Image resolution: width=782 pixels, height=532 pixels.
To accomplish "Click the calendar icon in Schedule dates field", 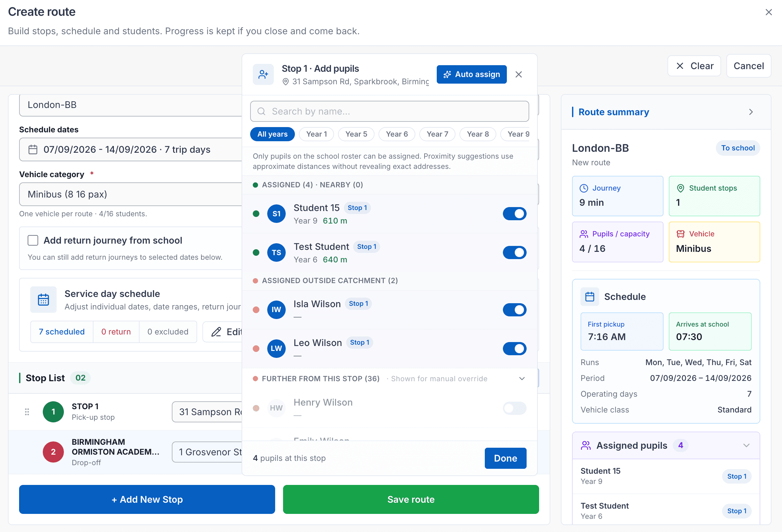I will pyautogui.click(x=33, y=149).
